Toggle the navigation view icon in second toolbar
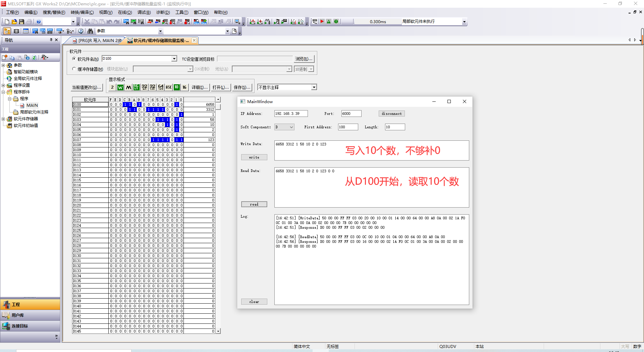 point(7,31)
